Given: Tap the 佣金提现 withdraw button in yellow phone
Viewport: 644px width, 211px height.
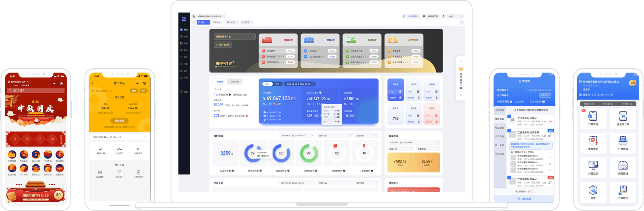Looking at the screenshot, I should pyautogui.click(x=119, y=121).
